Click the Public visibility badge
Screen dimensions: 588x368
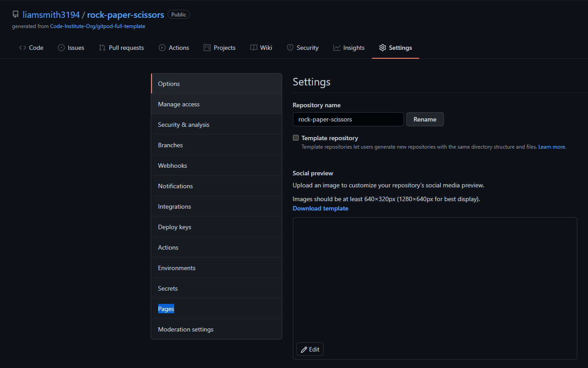(179, 15)
